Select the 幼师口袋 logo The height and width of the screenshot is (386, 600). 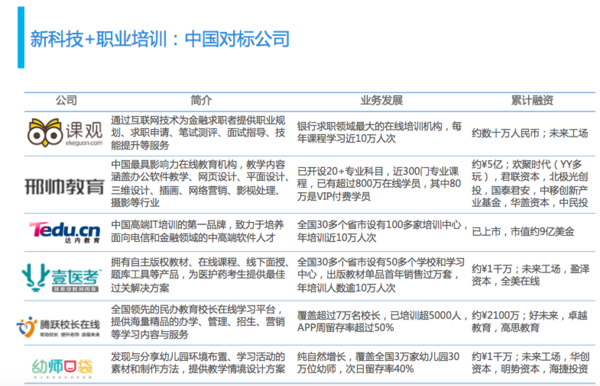pos(62,367)
